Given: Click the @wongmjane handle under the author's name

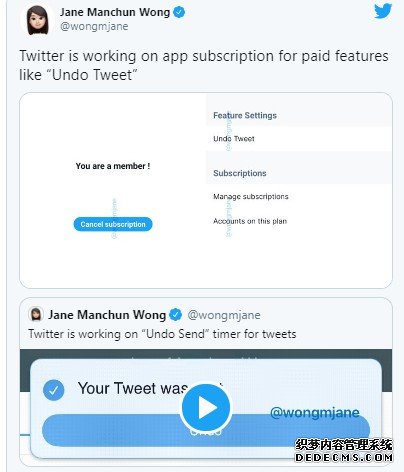Looking at the screenshot, I should [x=94, y=26].
